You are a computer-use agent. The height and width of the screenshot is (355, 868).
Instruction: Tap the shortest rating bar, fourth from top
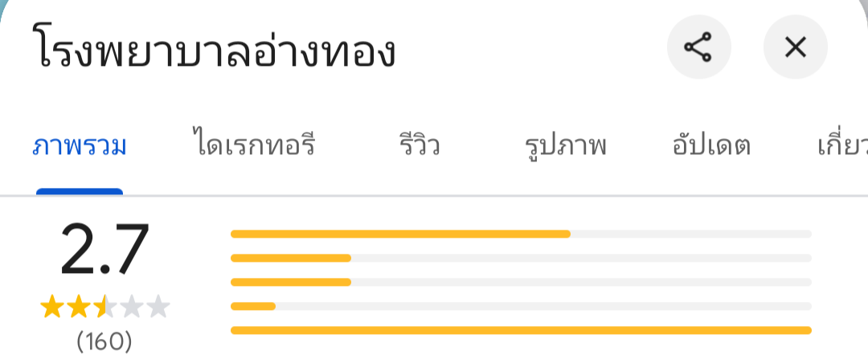521,306
